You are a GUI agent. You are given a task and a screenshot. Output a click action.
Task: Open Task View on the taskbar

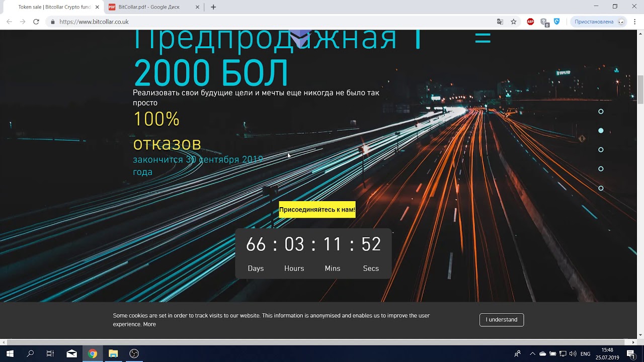50,353
